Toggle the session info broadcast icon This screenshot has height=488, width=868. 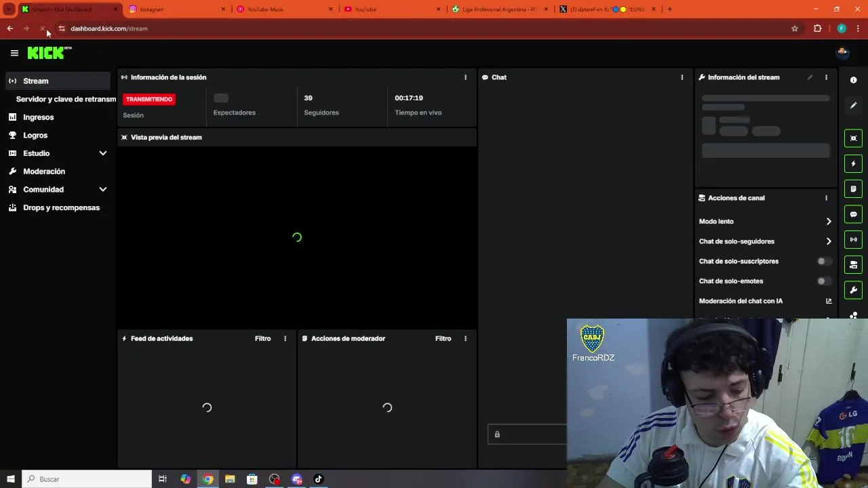(853, 239)
